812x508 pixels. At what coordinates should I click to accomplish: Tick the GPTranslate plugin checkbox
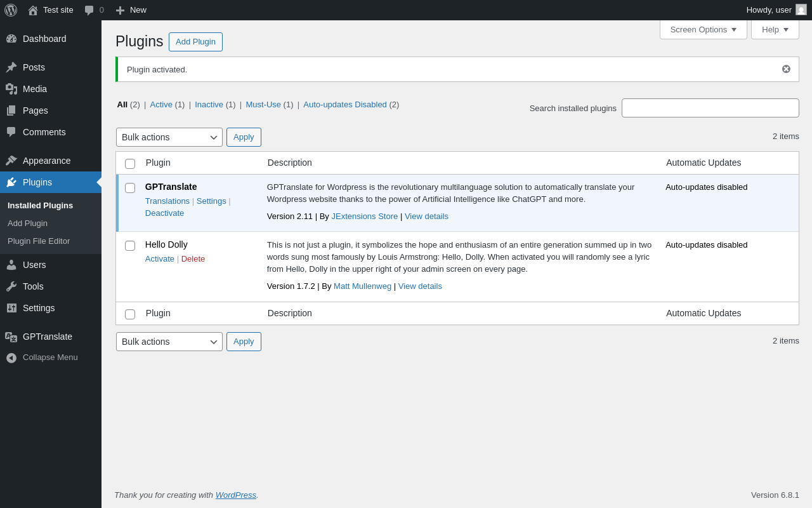130,188
